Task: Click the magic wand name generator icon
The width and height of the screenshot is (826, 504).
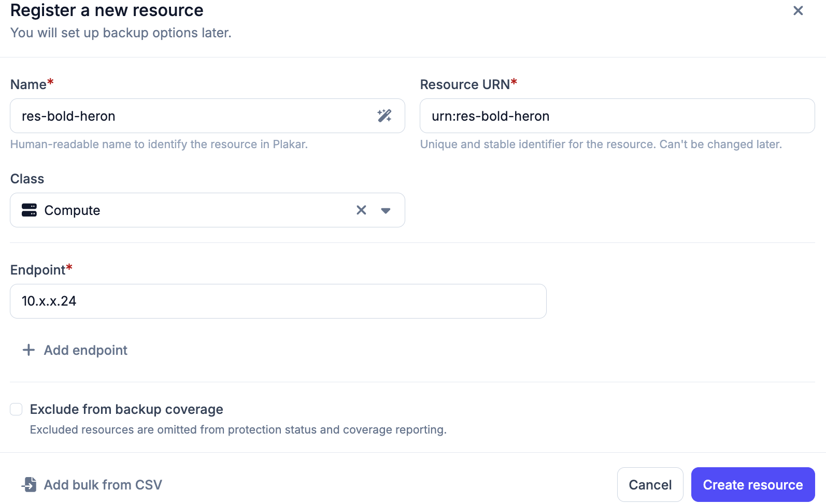Action: [384, 116]
